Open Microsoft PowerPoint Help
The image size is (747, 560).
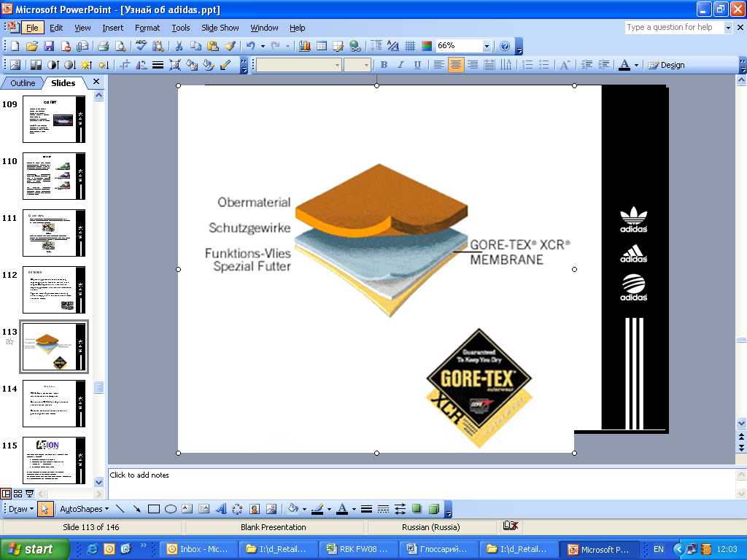point(505,46)
